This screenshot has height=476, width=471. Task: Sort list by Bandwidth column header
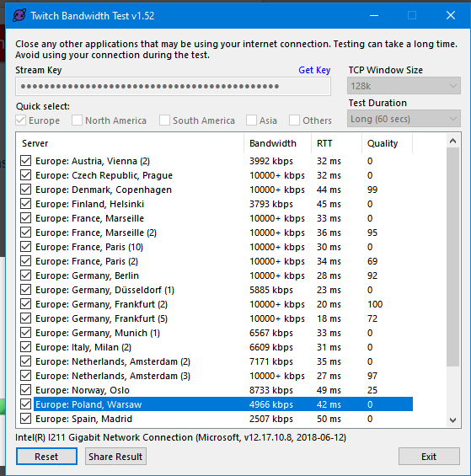[x=277, y=143]
